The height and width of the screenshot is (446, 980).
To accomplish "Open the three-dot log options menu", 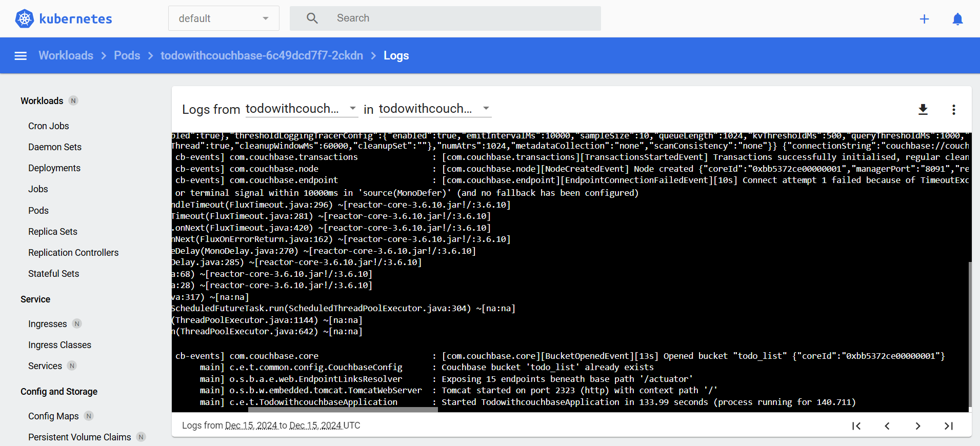I will point(954,109).
